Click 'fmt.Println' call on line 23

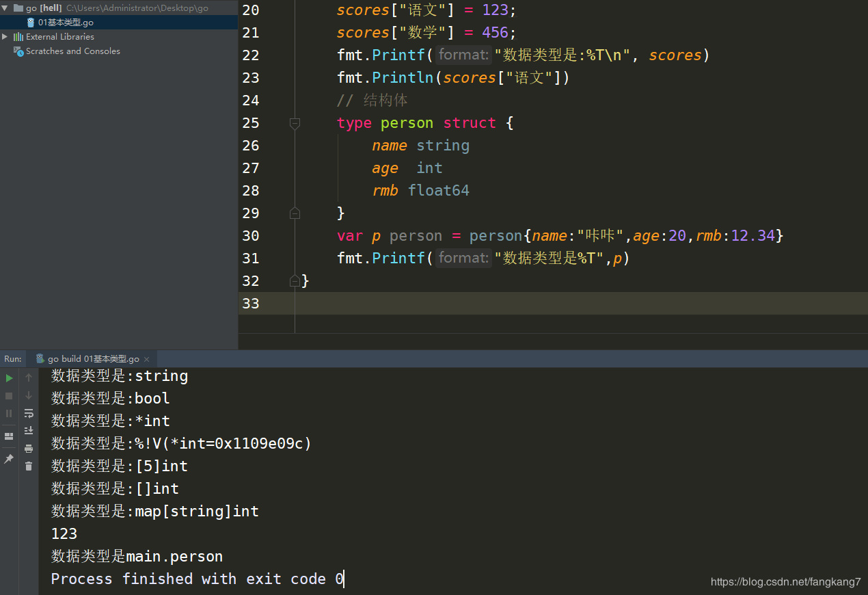(385, 78)
